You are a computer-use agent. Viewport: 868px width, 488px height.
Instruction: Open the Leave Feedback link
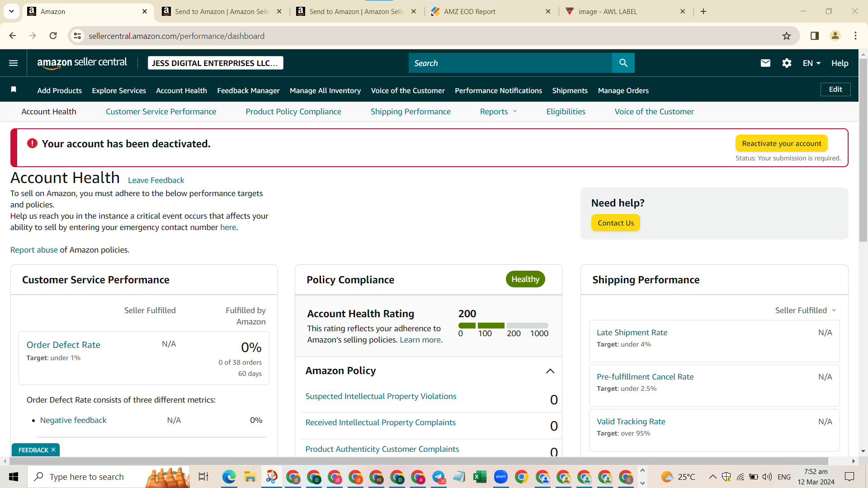[x=156, y=180]
